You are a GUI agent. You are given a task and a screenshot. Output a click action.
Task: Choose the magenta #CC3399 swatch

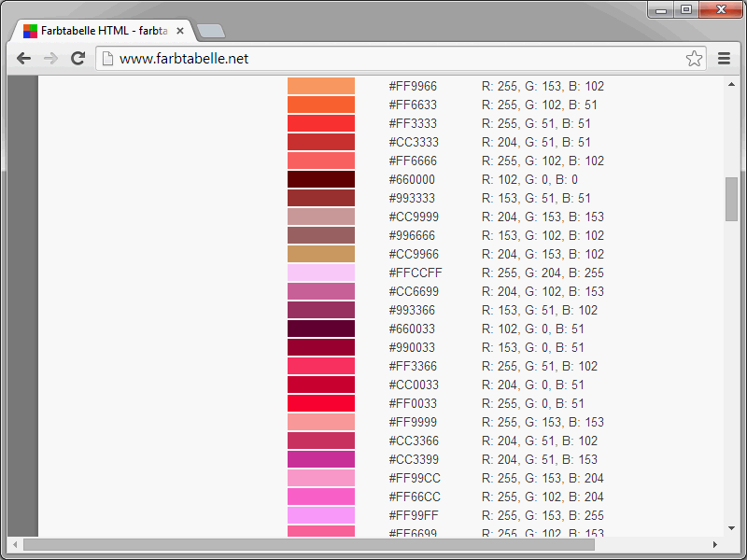pos(321,459)
